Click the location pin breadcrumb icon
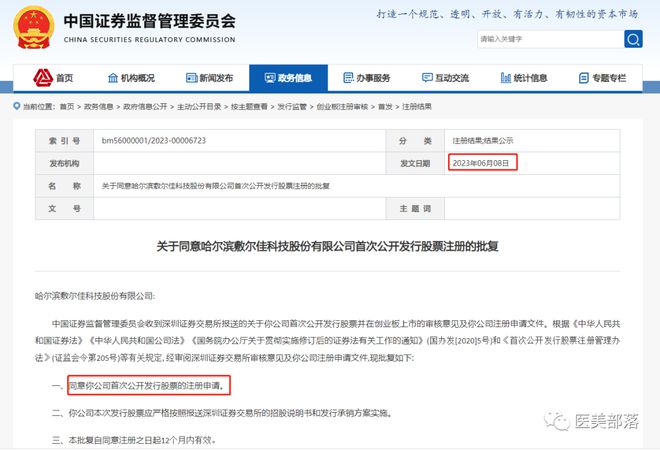The image size is (660, 450). point(17,106)
